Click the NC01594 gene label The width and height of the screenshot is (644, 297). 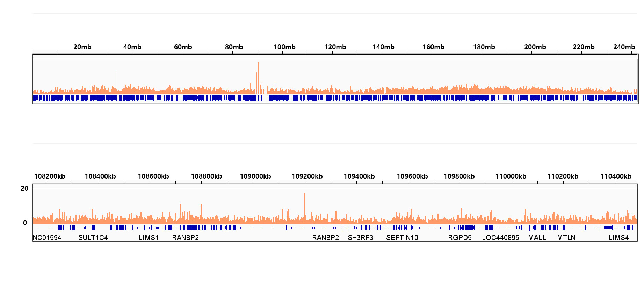(x=47, y=238)
